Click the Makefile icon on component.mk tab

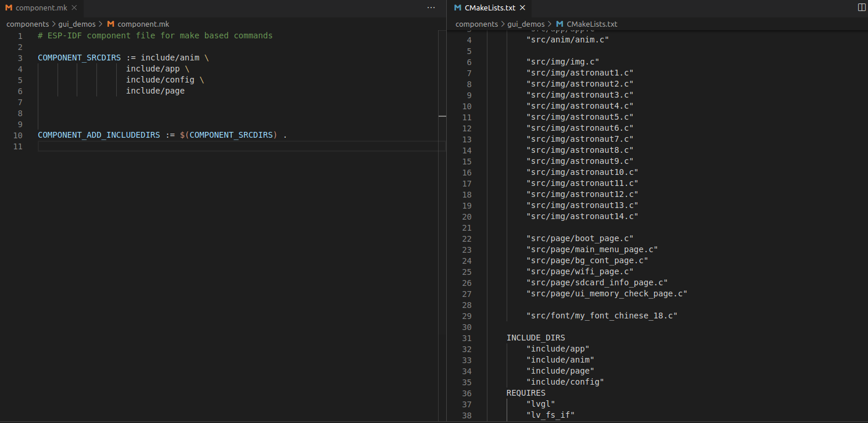[x=9, y=8]
